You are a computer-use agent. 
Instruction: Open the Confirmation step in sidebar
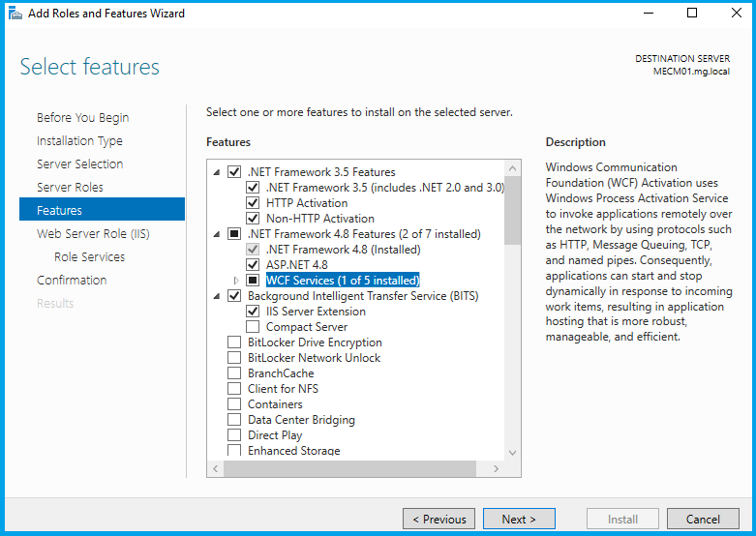click(72, 280)
